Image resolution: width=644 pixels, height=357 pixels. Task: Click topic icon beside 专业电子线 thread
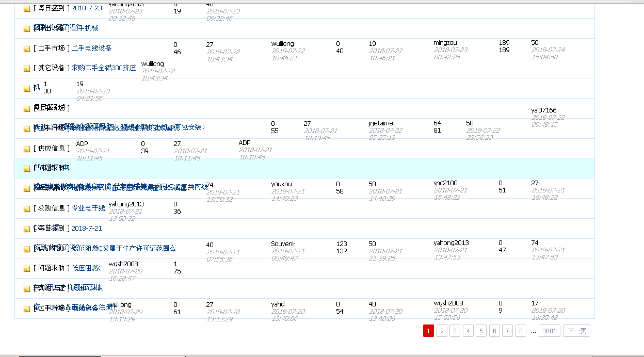26,208
